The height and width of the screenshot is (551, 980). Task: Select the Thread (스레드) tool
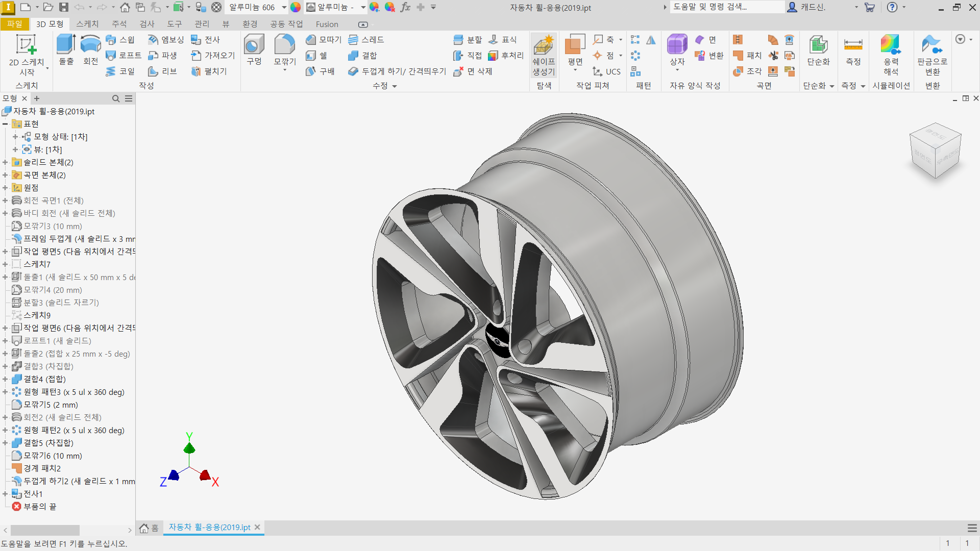pos(366,40)
